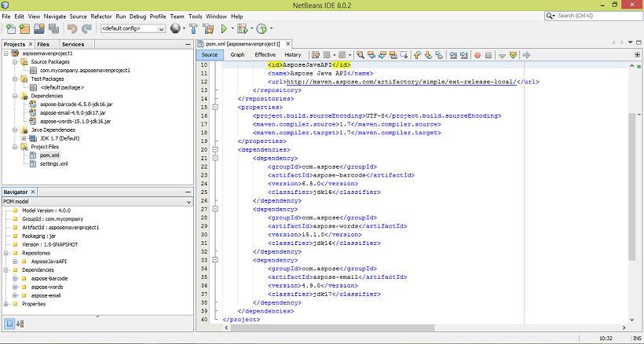Click the New Project toolbar icon
644x344 pixels.
24,28
